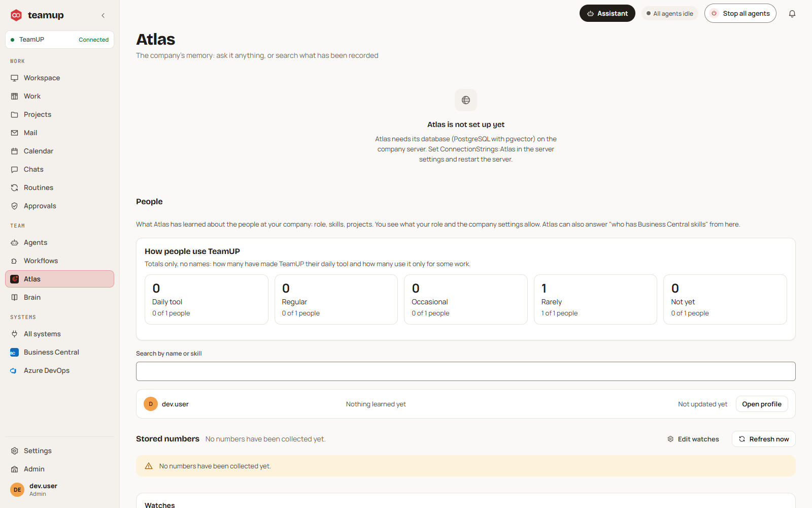Click the globe icon above Atlas setup message
This screenshot has width=812, height=508.
tap(466, 100)
